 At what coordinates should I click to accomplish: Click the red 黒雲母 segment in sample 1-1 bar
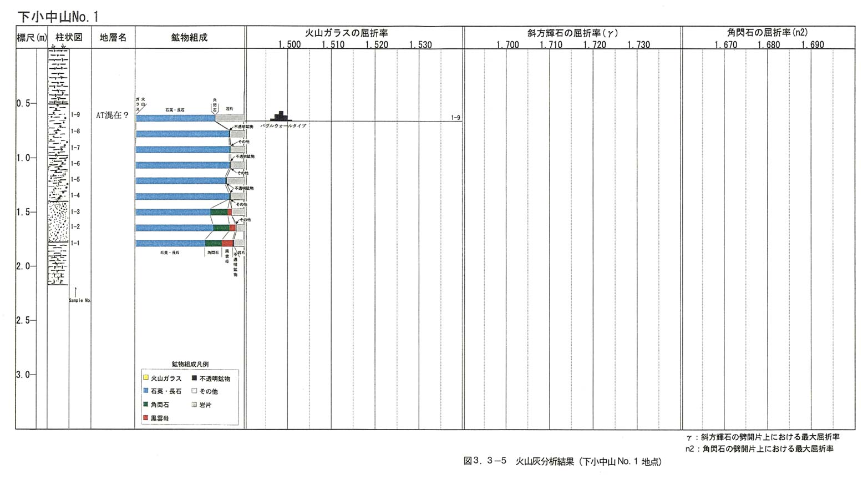pyautogui.click(x=227, y=243)
